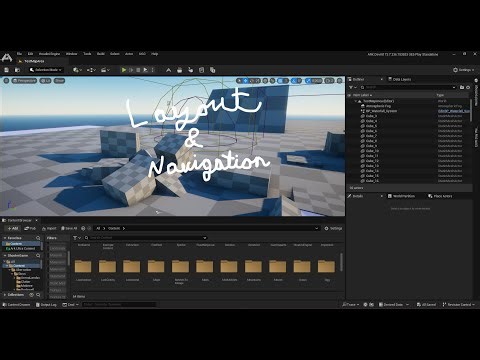Click the clipboard toolbar icon

[x=201, y=70]
